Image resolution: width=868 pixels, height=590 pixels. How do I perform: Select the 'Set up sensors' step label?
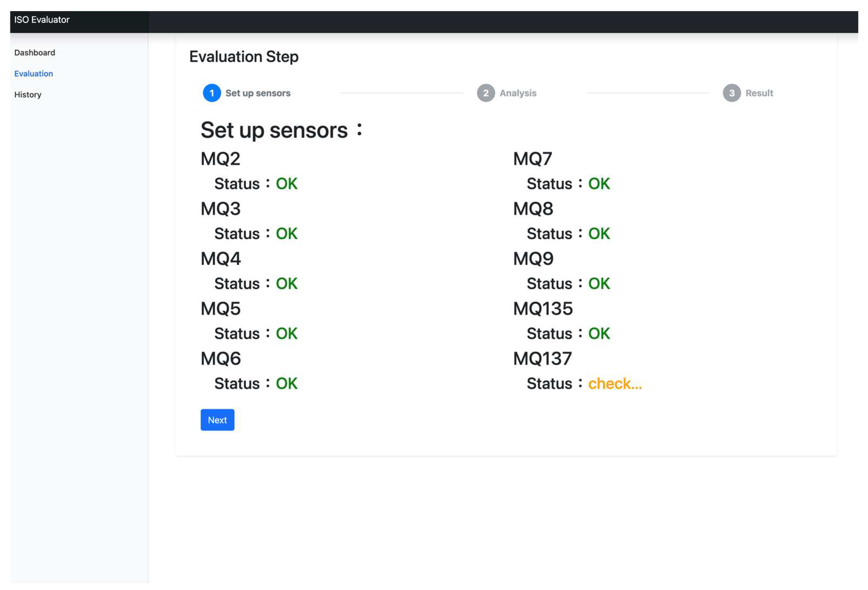tap(258, 93)
